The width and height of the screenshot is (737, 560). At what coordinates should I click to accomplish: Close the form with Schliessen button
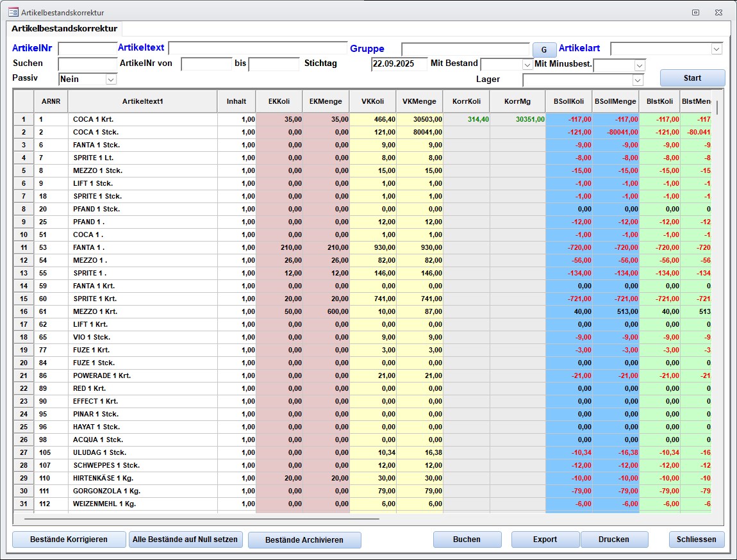(697, 539)
